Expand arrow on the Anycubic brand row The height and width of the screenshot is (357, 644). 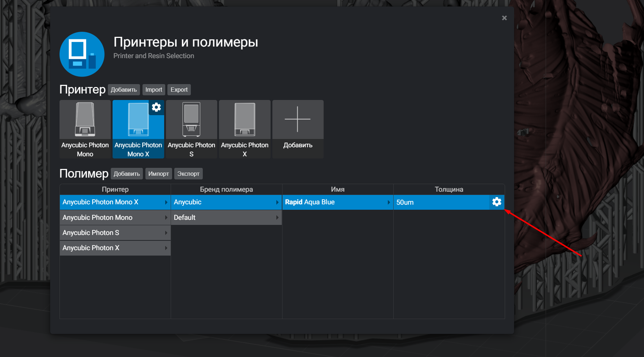tap(277, 202)
